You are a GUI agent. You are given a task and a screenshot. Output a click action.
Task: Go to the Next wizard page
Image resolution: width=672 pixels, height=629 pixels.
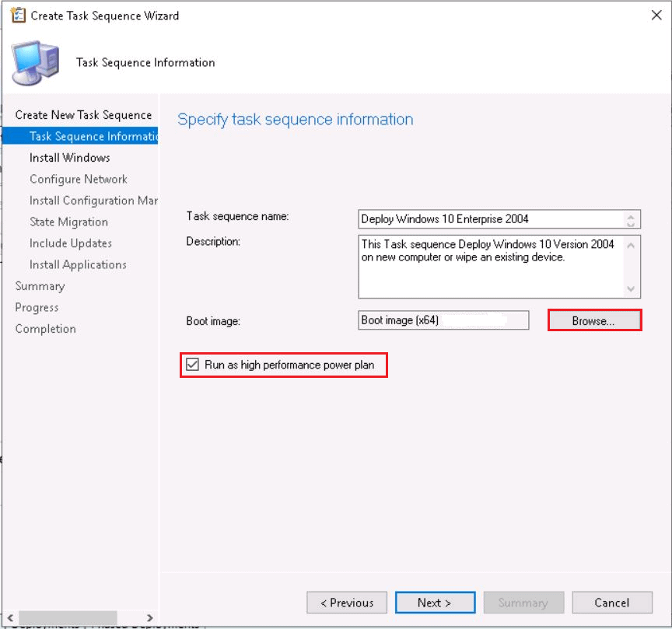435,603
